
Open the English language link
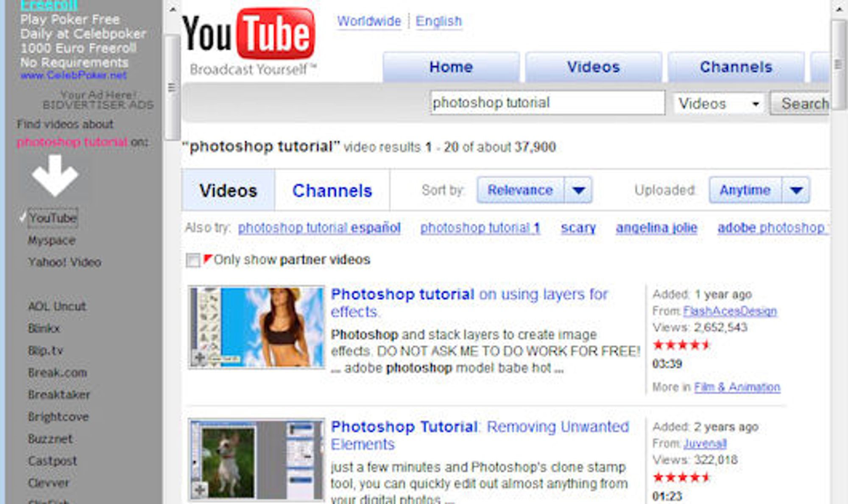[x=438, y=21]
